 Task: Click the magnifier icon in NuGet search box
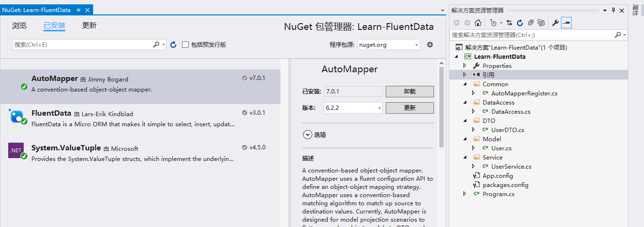[x=156, y=44]
